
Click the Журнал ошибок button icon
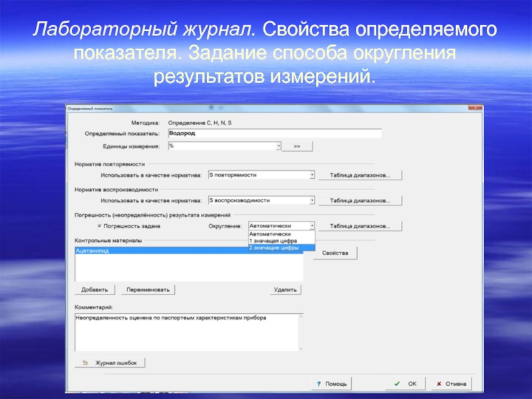[85, 363]
